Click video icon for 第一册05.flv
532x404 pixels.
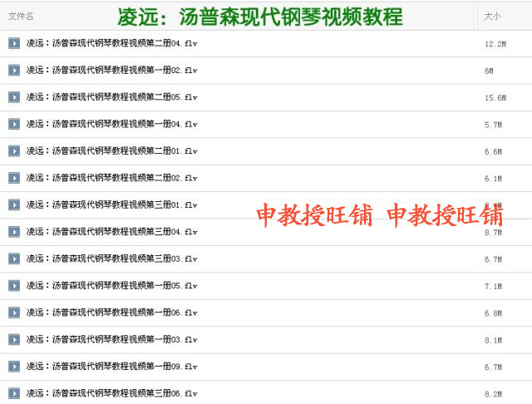14,286
